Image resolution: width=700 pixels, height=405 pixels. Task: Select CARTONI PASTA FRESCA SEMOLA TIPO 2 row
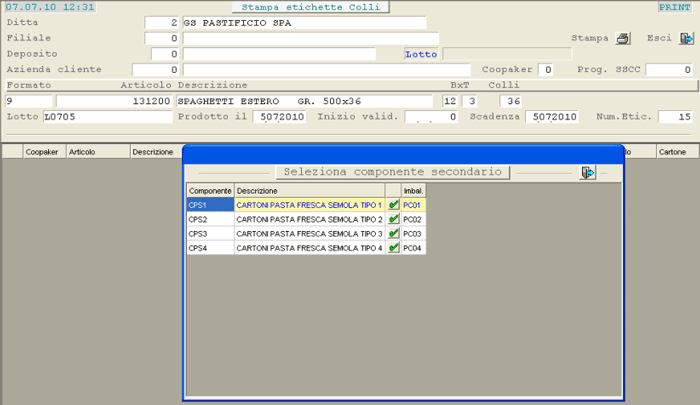pyautogui.click(x=310, y=219)
